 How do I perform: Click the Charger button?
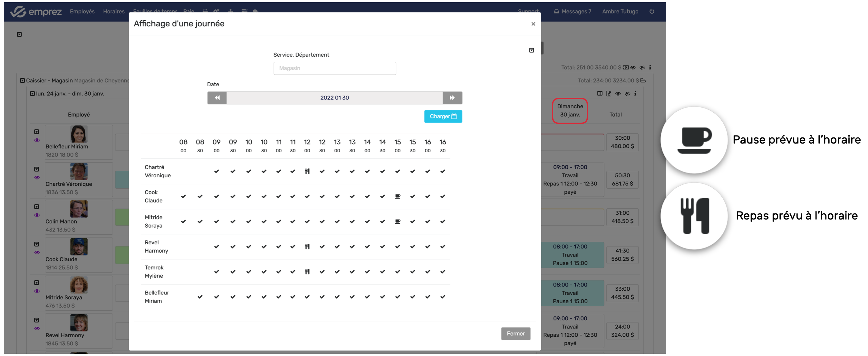click(443, 117)
